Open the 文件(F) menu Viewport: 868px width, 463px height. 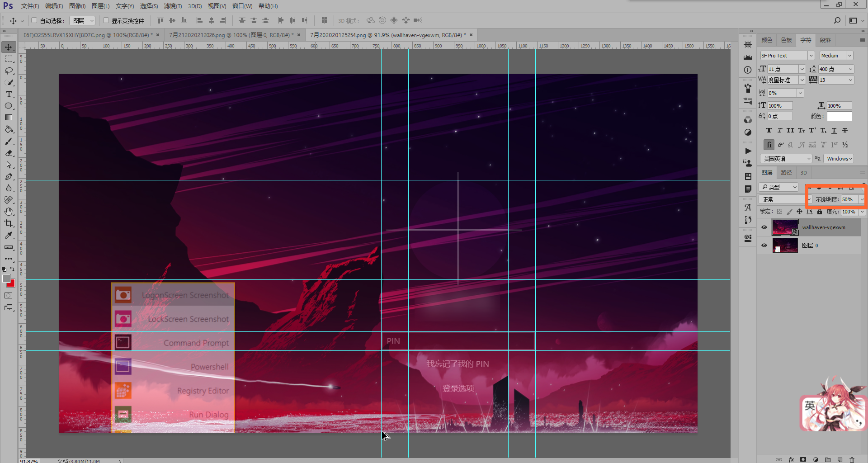30,6
